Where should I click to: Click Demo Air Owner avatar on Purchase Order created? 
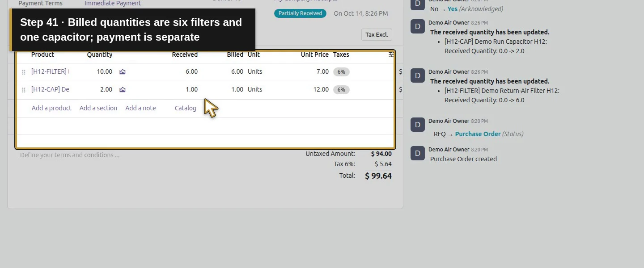pyautogui.click(x=418, y=153)
